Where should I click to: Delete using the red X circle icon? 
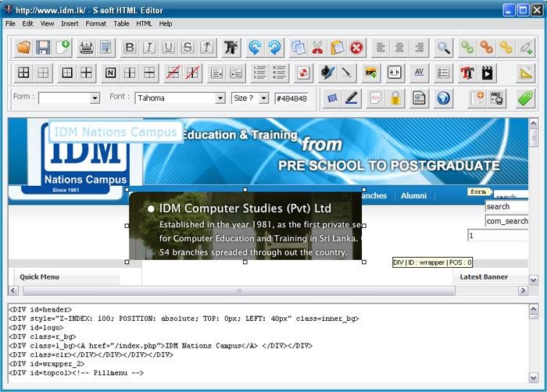coord(356,48)
